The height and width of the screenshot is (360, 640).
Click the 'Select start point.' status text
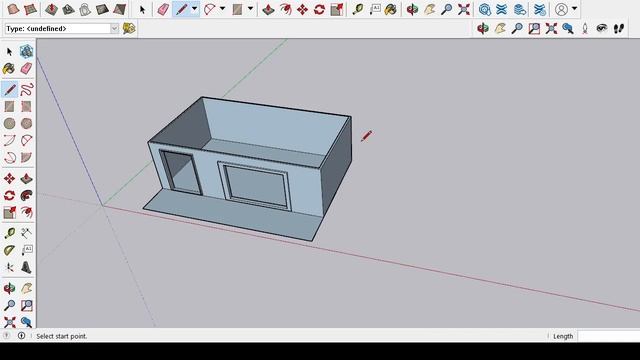pyautogui.click(x=62, y=336)
